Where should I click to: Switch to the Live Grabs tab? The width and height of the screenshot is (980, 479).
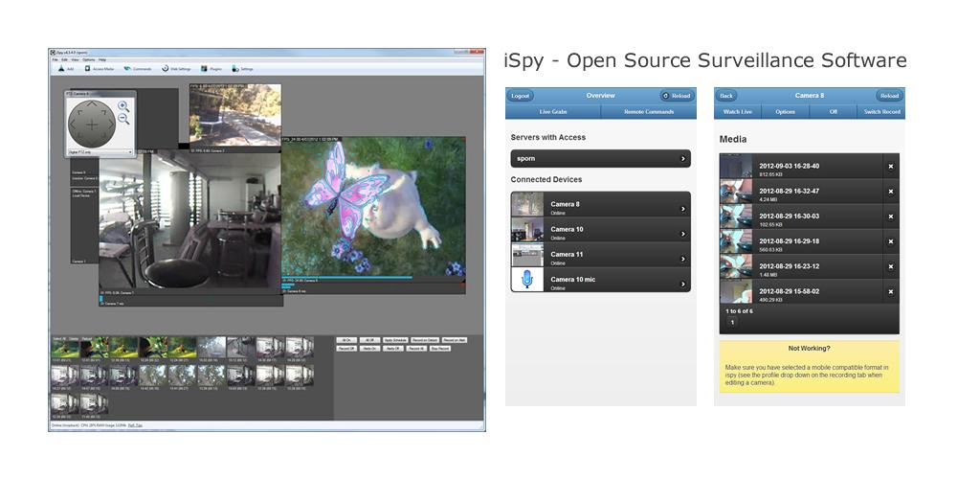(553, 112)
